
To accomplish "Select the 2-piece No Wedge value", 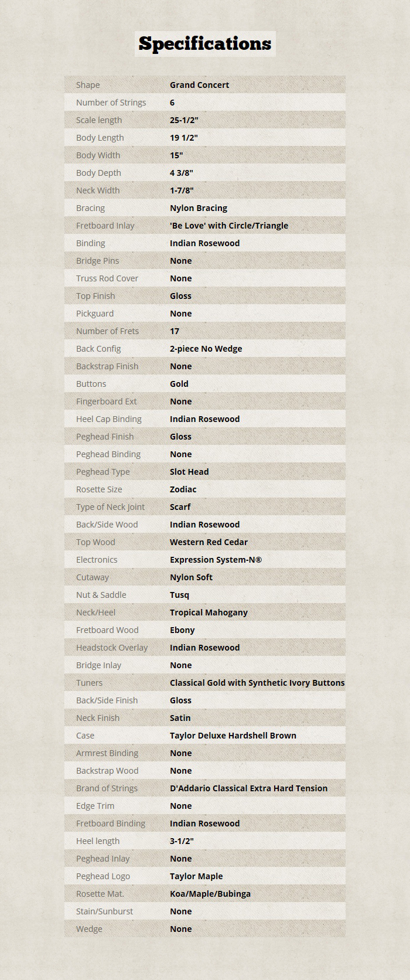I will [206, 349].
